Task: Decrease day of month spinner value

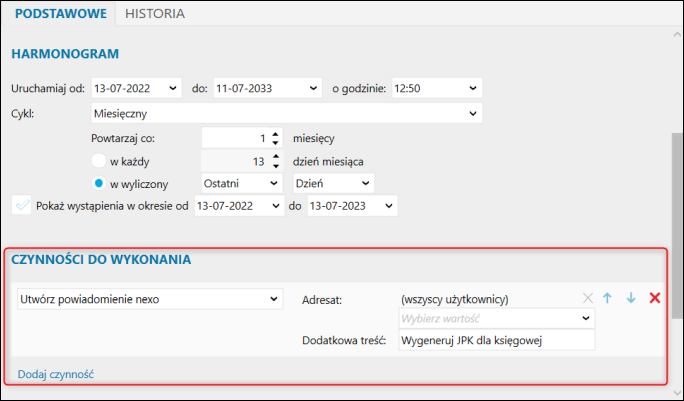Action: (x=275, y=166)
